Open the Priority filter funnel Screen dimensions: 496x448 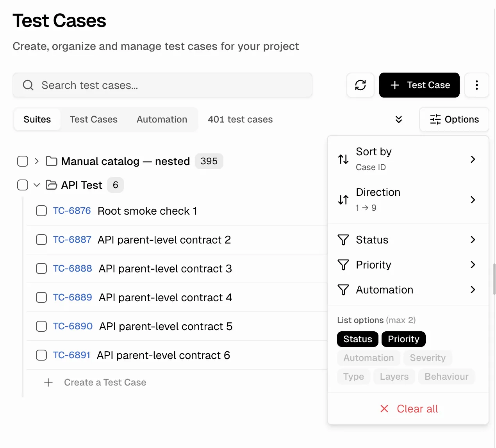point(343,265)
